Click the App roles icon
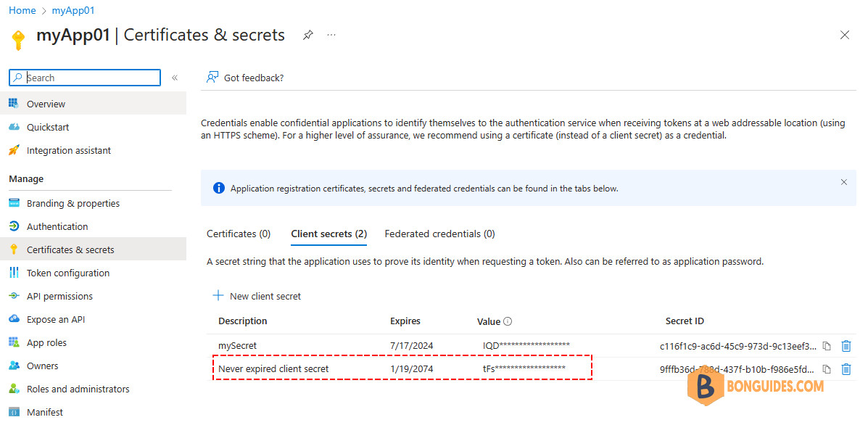Viewport: 868px width, 433px height. 15,343
